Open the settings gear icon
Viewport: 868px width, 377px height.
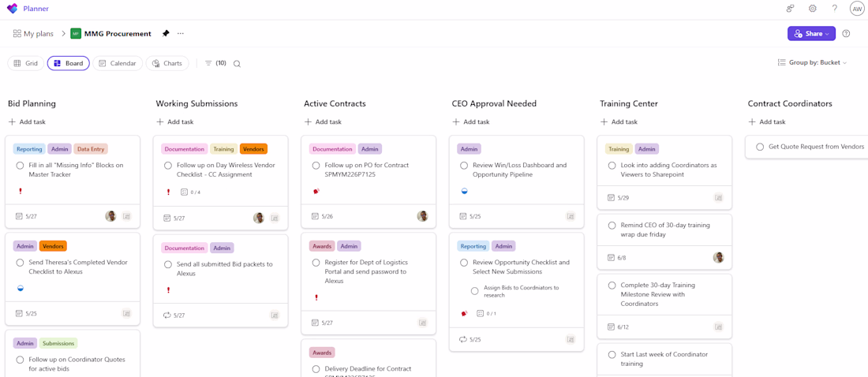pos(813,9)
